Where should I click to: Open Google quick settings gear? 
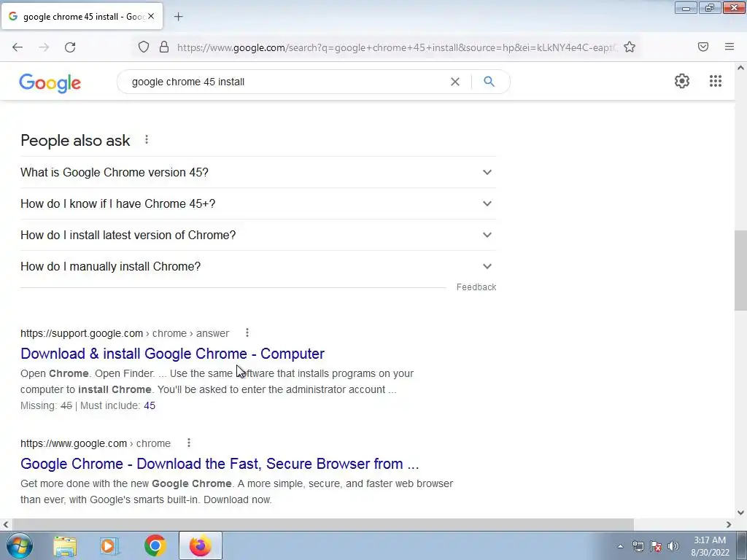pos(682,81)
